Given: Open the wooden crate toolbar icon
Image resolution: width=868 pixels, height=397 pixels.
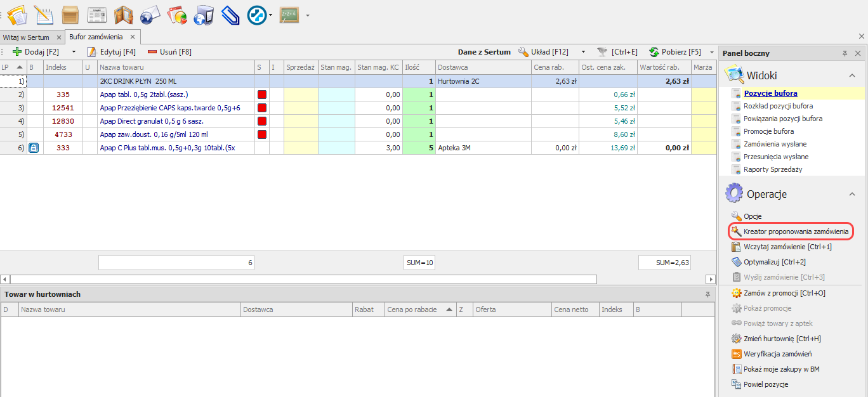Looking at the screenshot, I should pos(70,15).
